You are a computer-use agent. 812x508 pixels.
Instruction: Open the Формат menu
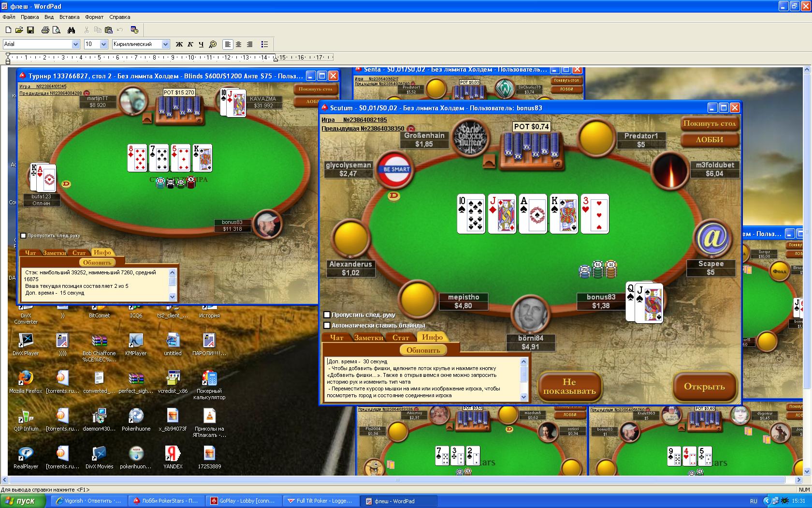click(x=94, y=17)
